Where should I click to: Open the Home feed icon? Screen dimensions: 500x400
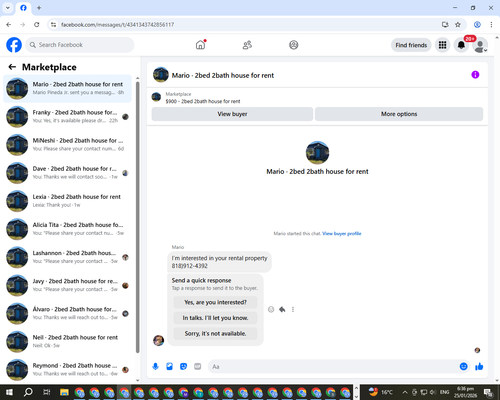pyautogui.click(x=200, y=45)
